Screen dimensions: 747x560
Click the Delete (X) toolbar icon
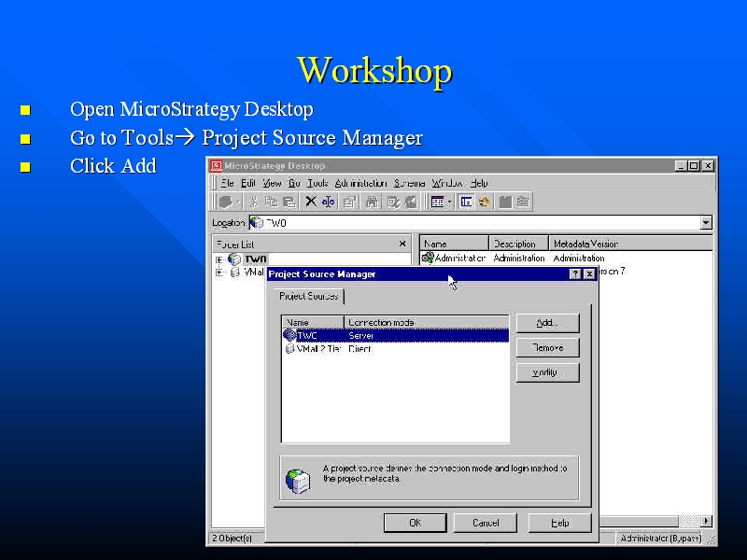[x=311, y=202]
